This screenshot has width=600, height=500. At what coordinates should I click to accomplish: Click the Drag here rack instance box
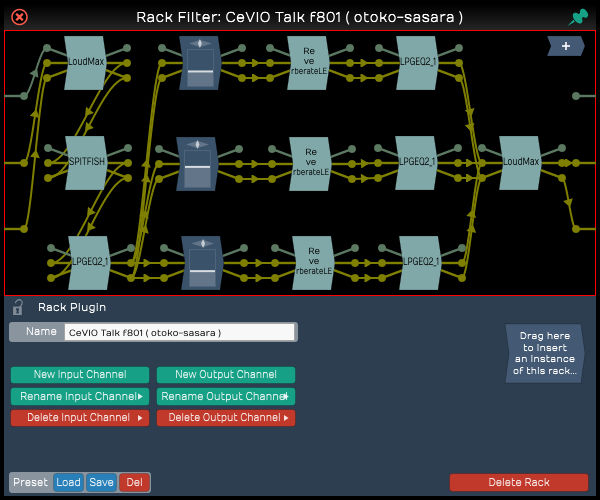point(545,353)
